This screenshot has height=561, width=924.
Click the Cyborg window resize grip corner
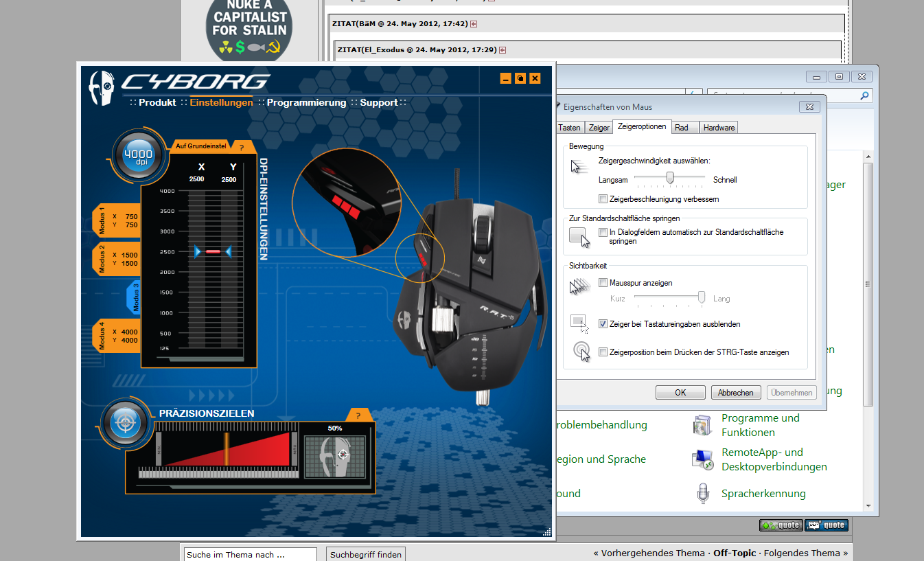click(547, 531)
